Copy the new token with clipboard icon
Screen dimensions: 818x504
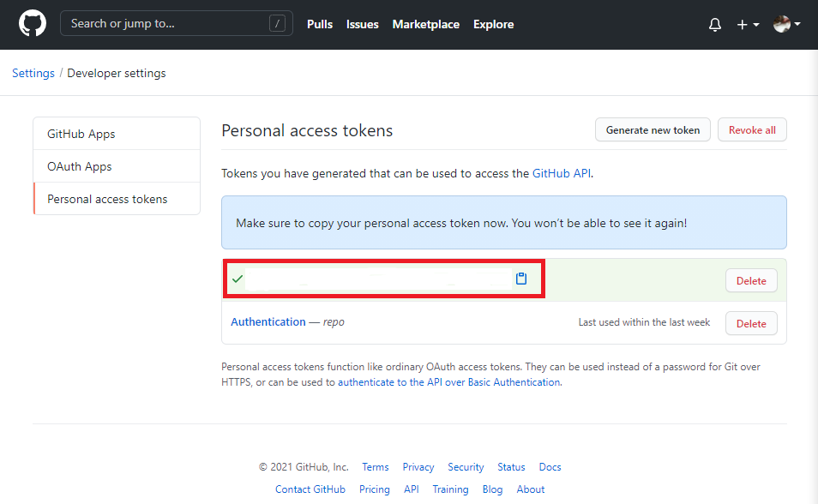coord(521,279)
